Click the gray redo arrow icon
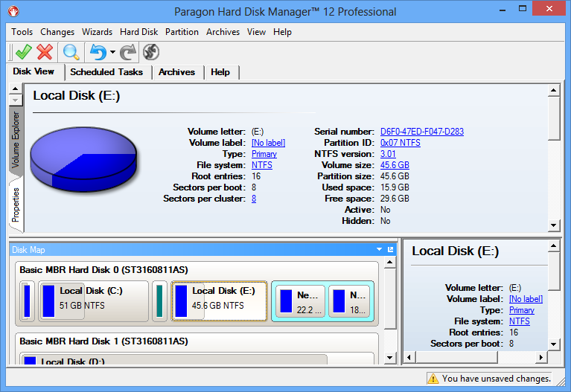This screenshot has height=392, width=571. (x=128, y=51)
